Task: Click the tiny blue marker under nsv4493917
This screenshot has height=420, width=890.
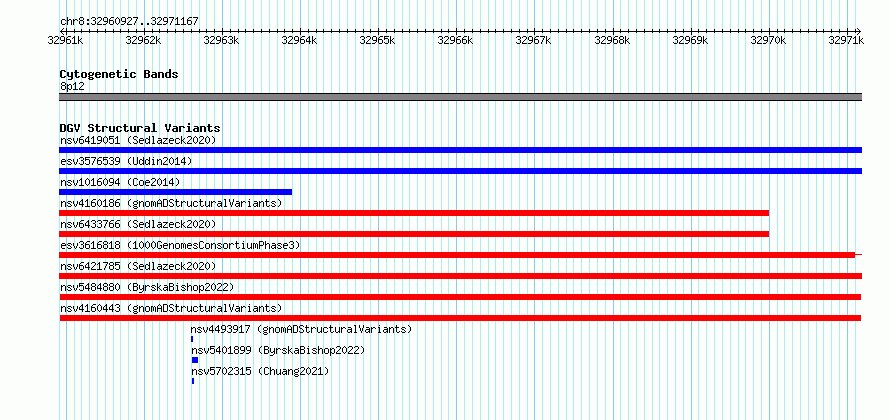Action: tap(192, 339)
